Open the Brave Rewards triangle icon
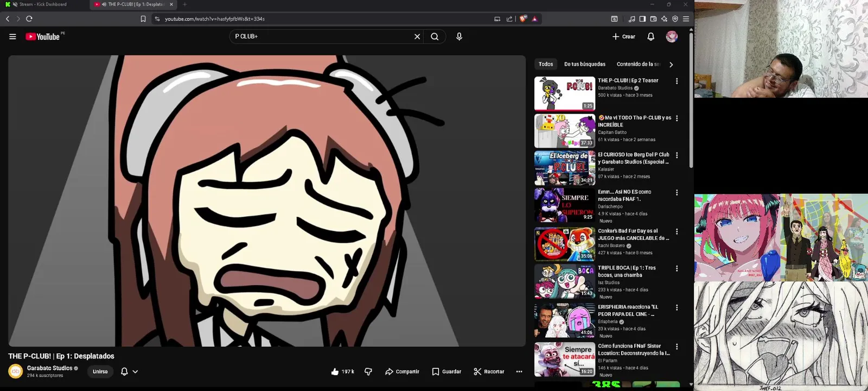This screenshot has height=391, width=868. (x=534, y=18)
